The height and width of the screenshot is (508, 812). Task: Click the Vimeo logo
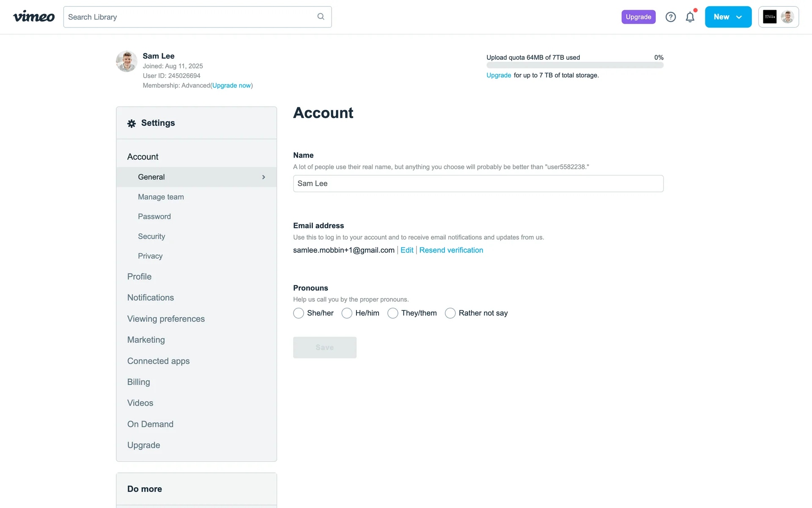pyautogui.click(x=34, y=17)
